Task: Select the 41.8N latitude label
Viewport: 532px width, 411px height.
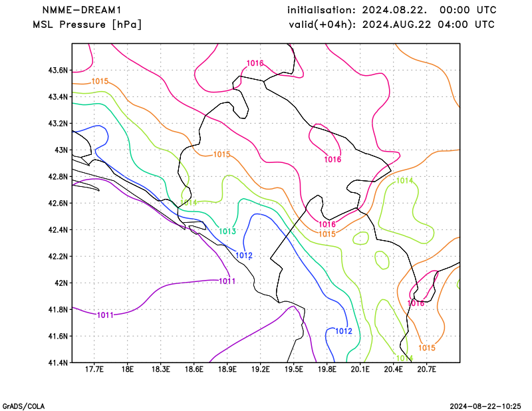Action: click(x=58, y=309)
